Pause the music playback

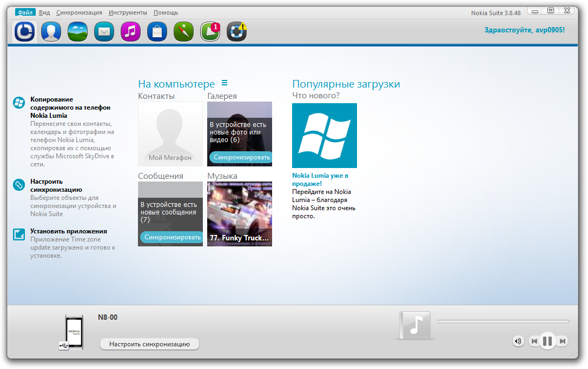click(x=547, y=341)
